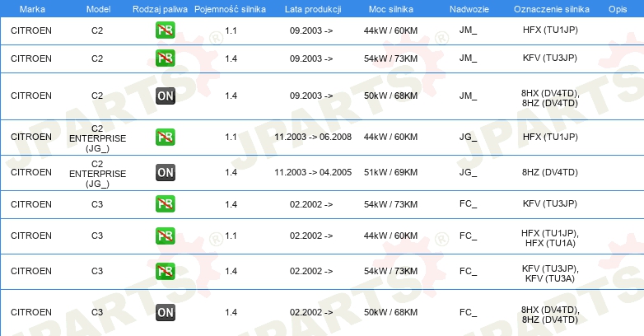
Task: Select engine size 1.1 in the C2 JM_ row
Action: click(x=231, y=30)
